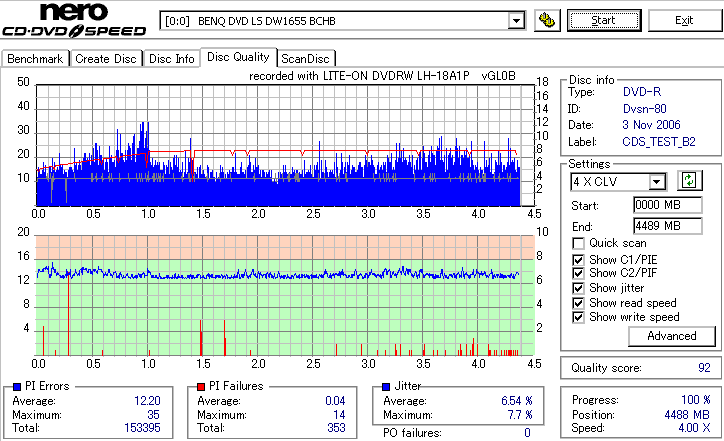Select the ScanDisc tab

[305, 59]
